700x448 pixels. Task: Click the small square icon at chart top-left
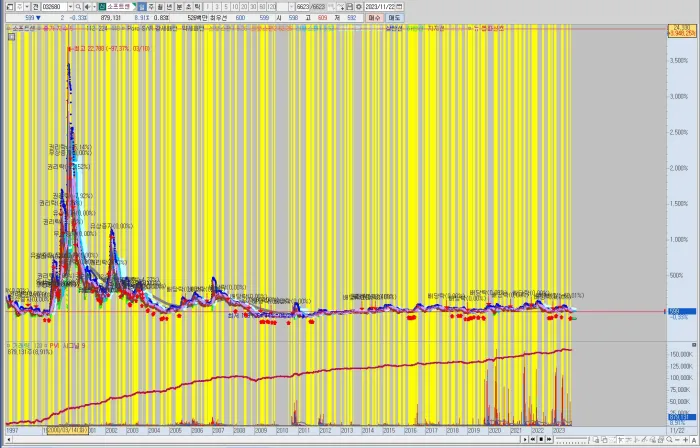click(12, 37)
